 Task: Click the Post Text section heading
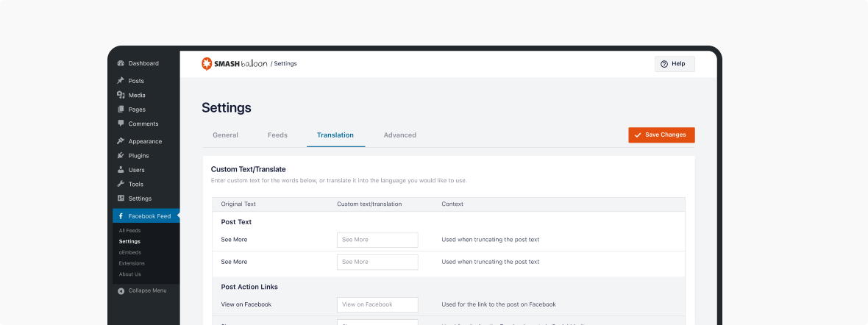[x=236, y=222]
